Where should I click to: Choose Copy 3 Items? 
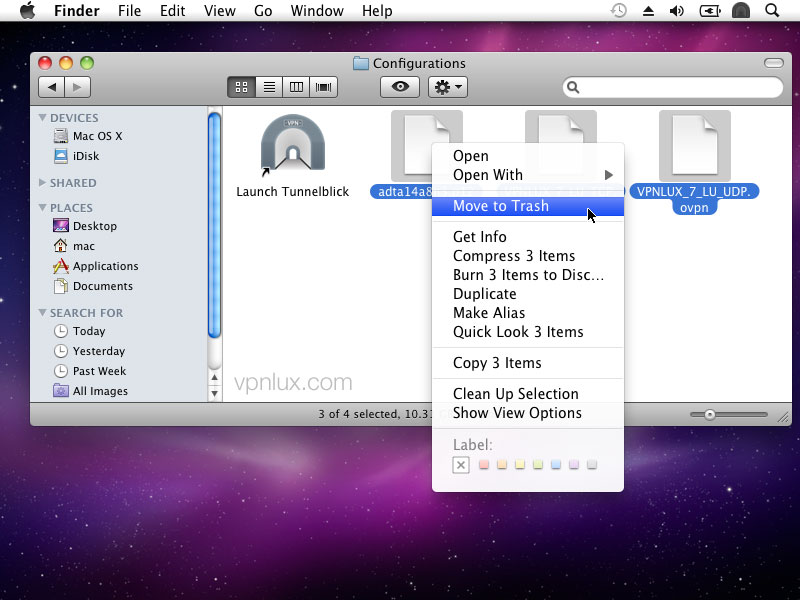point(528,363)
